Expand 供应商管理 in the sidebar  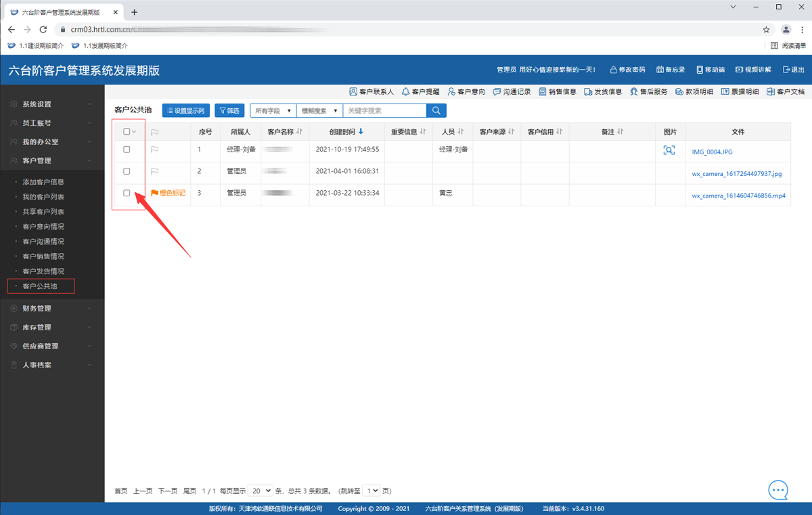click(x=52, y=346)
